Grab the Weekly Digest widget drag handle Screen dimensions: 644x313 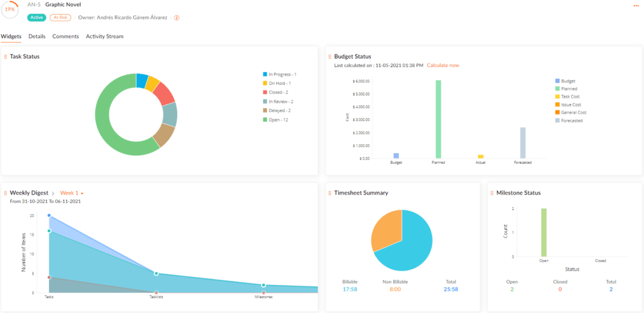5,193
